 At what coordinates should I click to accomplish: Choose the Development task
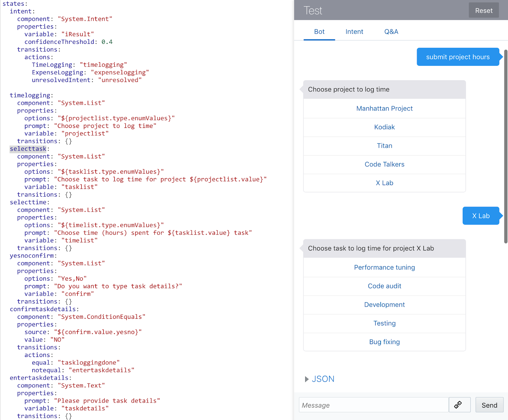click(x=384, y=304)
